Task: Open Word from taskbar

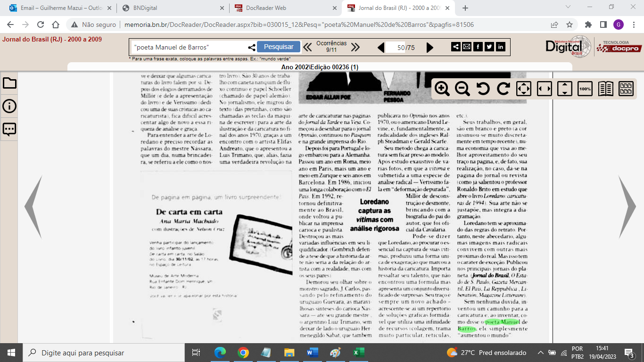Action: tap(312, 353)
